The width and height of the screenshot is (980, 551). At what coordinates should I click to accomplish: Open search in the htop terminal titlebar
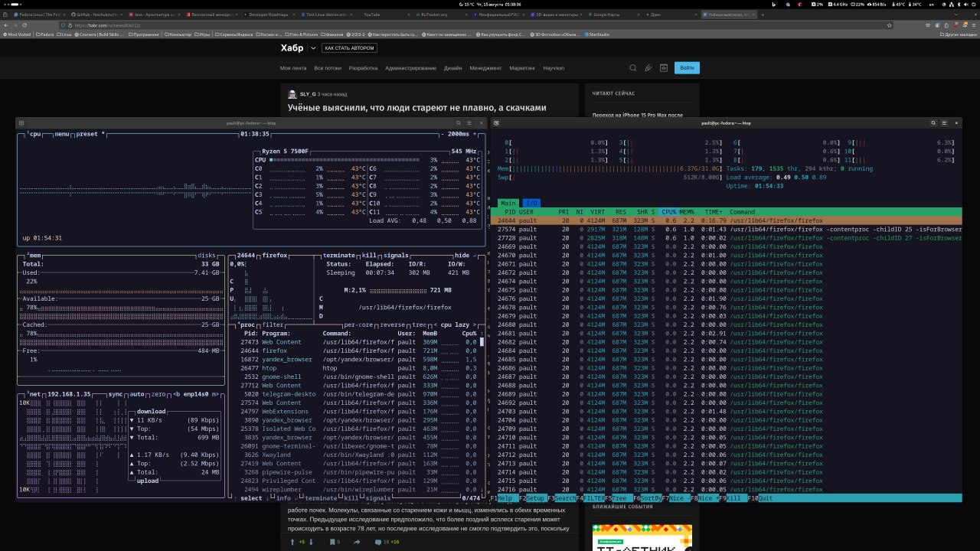934,122
